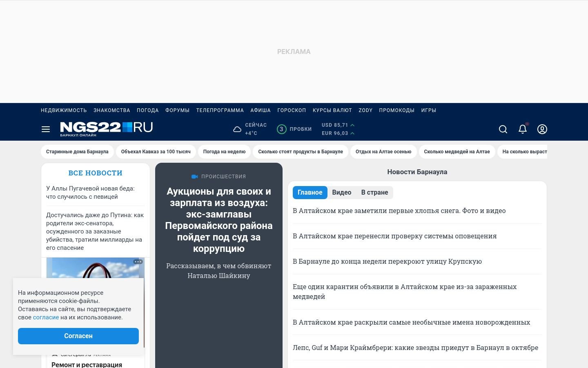
Task: Open the Аукционы для своих featured headline
Action: pos(219,220)
